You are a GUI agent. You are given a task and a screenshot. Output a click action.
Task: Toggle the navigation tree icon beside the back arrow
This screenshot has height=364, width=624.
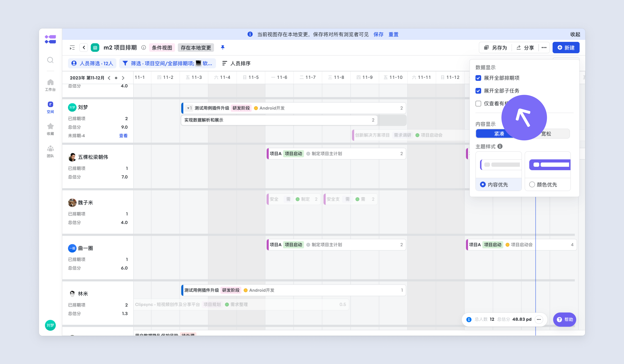coord(72,48)
